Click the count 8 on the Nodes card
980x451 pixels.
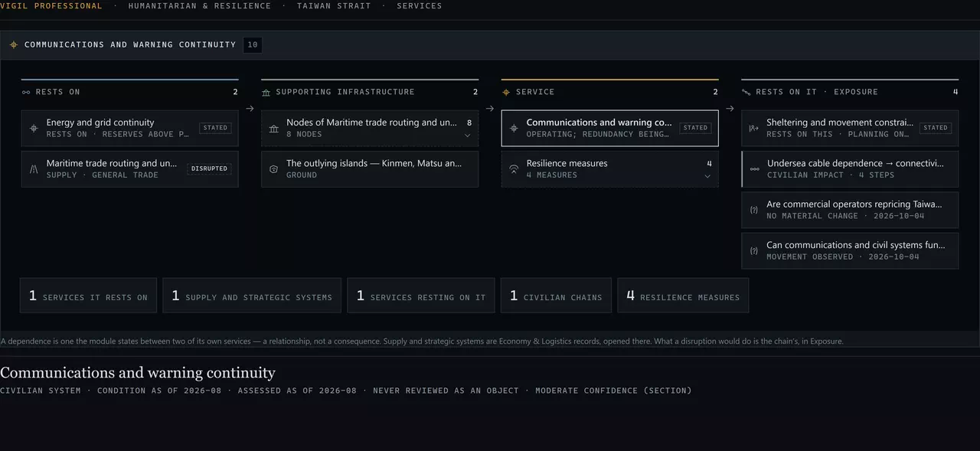[x=469, y=123]
